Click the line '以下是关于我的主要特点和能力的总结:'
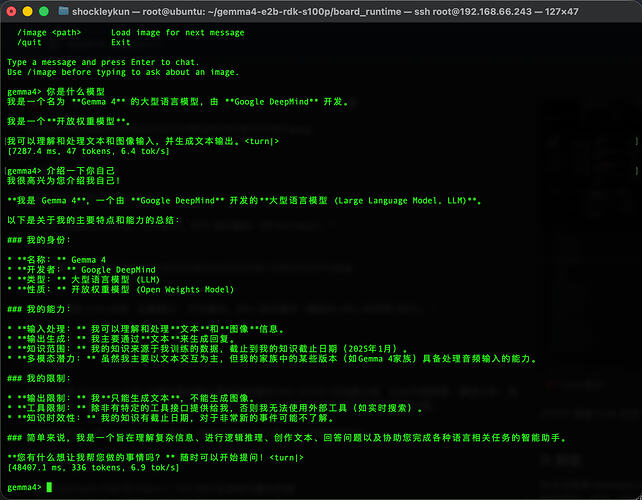 click(93, 220)
